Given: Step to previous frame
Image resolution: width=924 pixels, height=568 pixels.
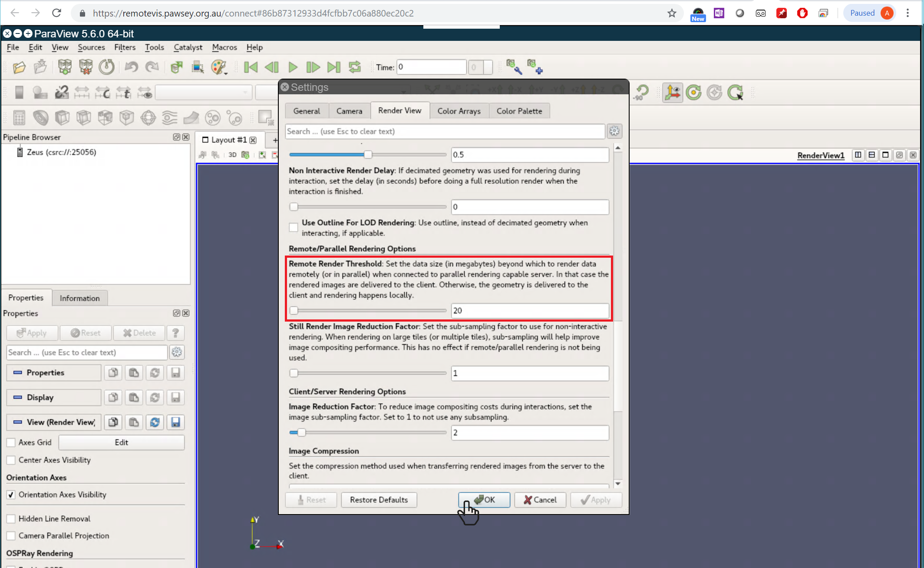Looking at the screenshot, I should [271, 67].
